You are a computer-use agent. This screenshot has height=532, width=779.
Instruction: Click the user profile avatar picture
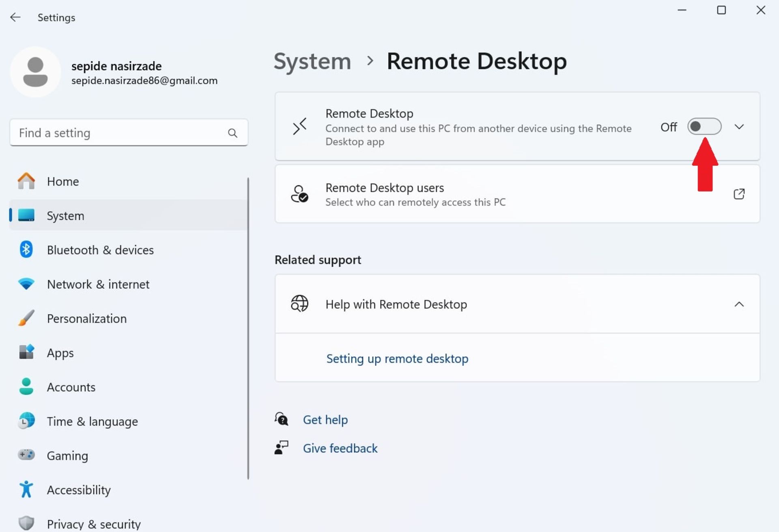click(35, 72)
